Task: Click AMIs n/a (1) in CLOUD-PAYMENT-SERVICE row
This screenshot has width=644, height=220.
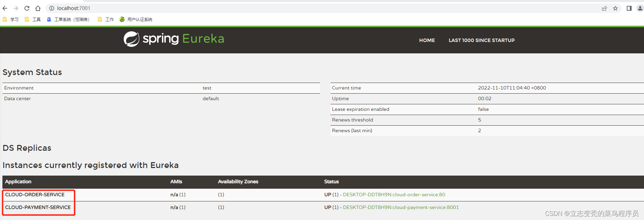Action: coord(178,207)
